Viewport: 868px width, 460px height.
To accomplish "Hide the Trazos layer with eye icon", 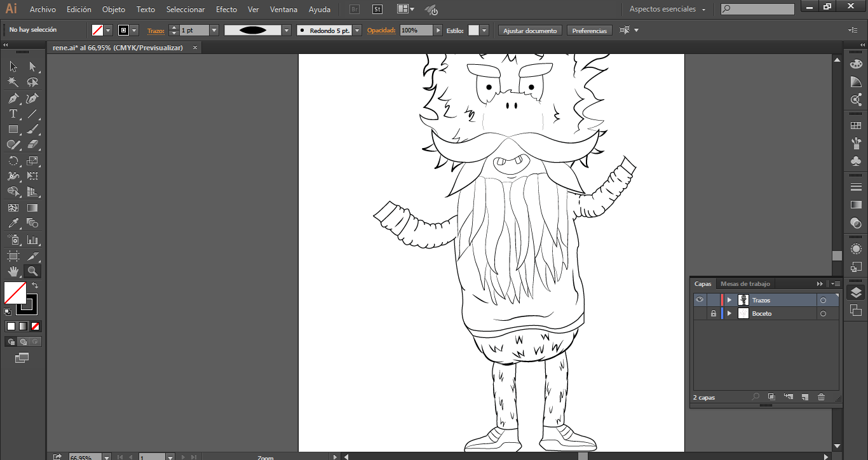I will pos(700,300).
